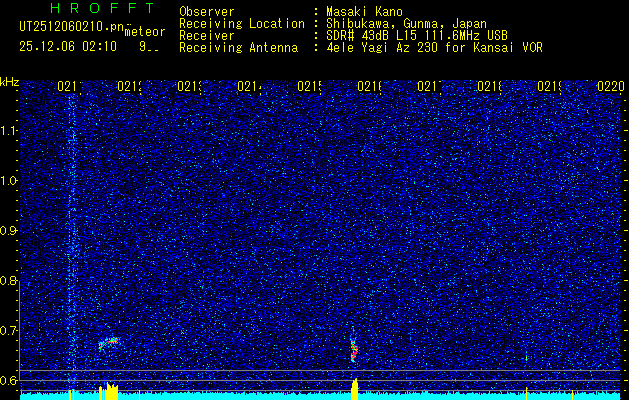This screenshot has height=400, width=629.
Task: Click the 0211 time marker
Action: click(69, 87)
